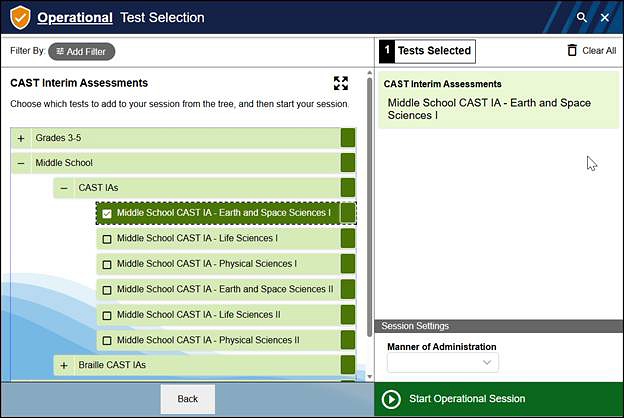Click dark green block on Braille CAST IAs row
The image size is (624, 418).
[348, 365]
